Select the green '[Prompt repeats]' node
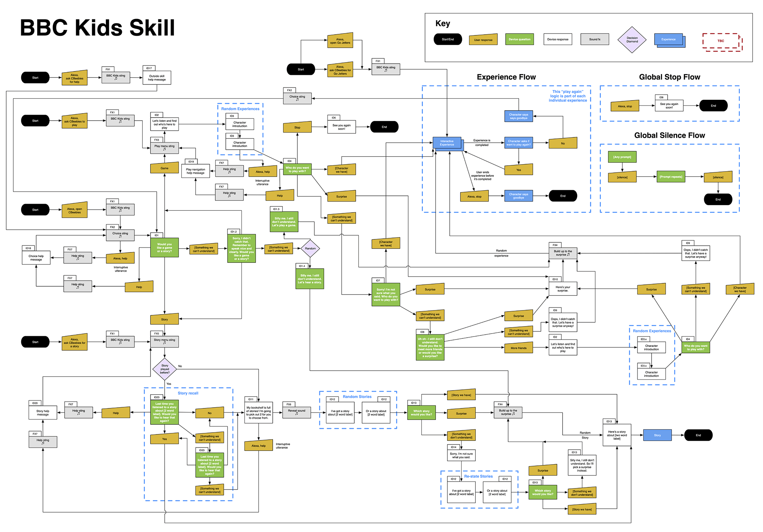Image resolution: width=763 pixels, height=532 pixels. pos(671,177)
